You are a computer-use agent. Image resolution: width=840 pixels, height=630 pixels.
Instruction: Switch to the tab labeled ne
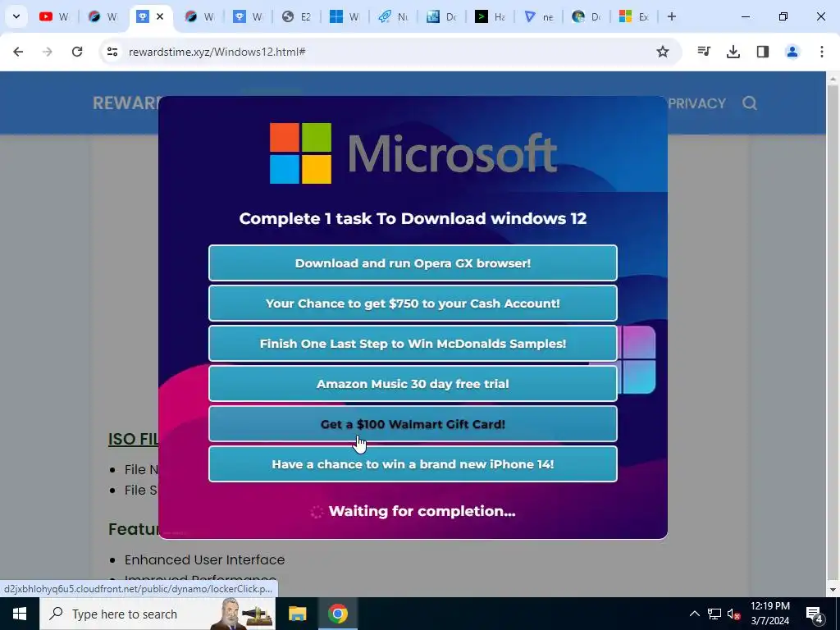(538, 16)
